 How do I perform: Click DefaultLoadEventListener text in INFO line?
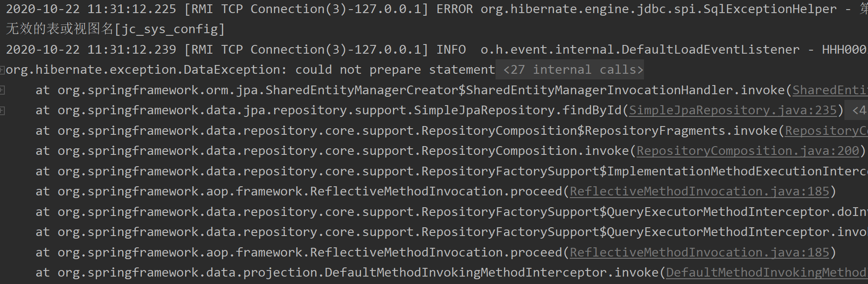710,50
